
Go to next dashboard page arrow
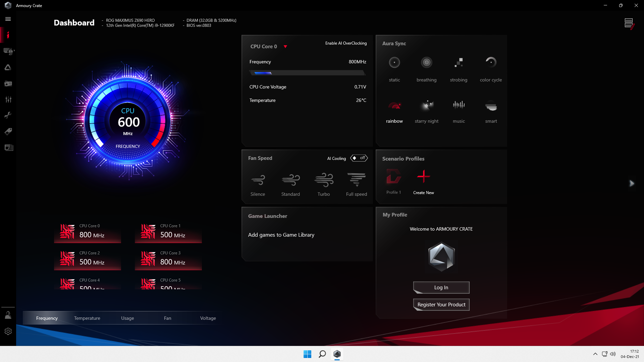click(632, 183)
